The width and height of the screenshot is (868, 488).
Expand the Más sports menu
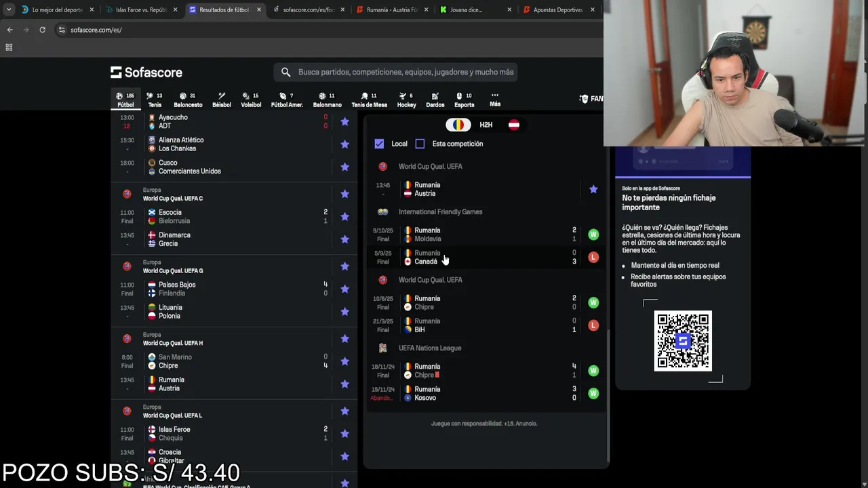(x=495, y=100)
